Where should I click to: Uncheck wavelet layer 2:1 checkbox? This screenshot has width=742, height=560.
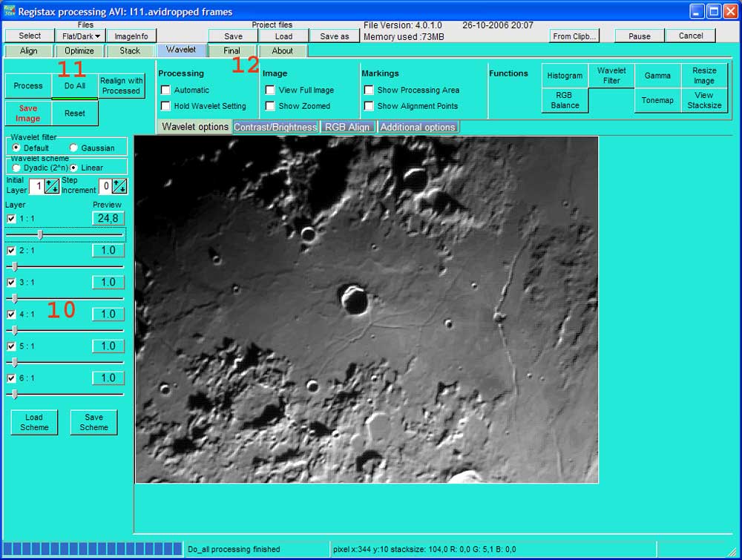[x=12, y=251]
